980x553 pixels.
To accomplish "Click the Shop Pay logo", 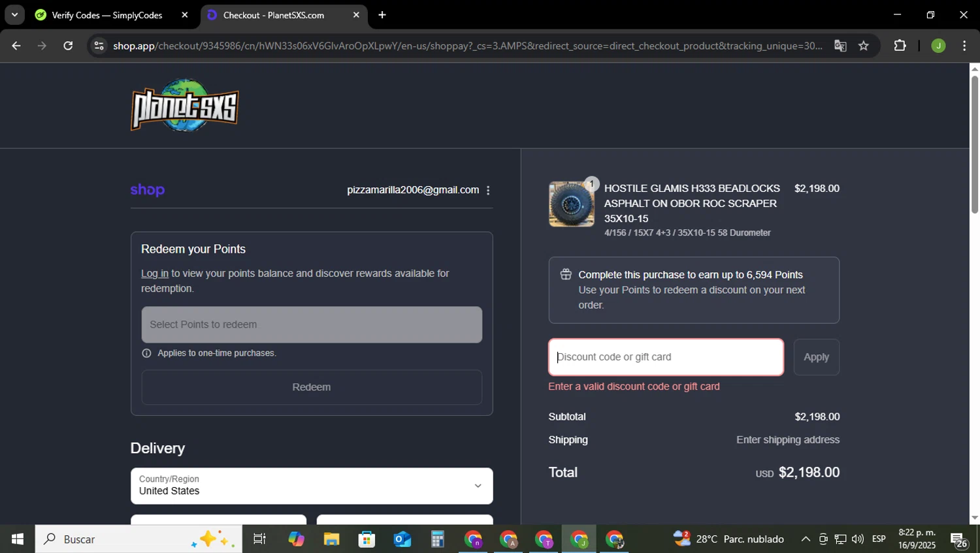I will point(148,190).
